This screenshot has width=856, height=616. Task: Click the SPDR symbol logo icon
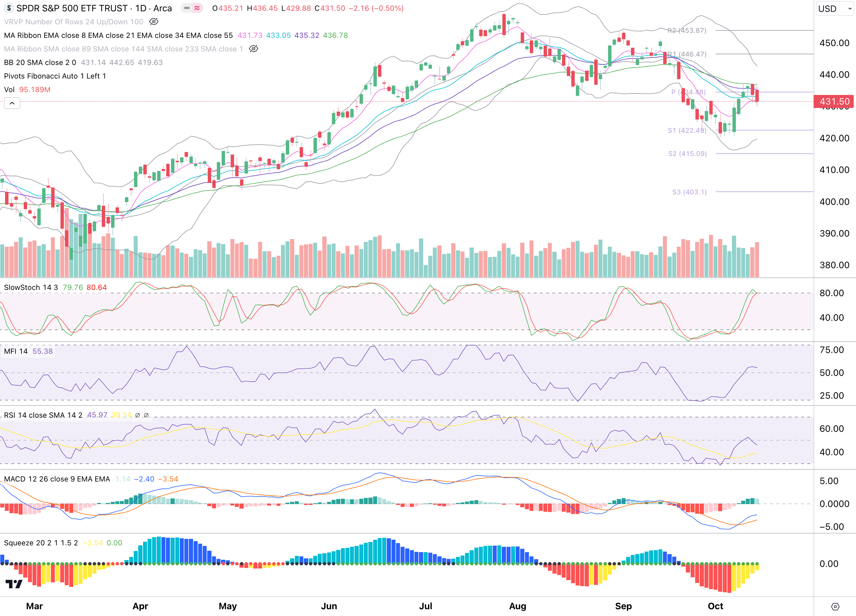9,8
